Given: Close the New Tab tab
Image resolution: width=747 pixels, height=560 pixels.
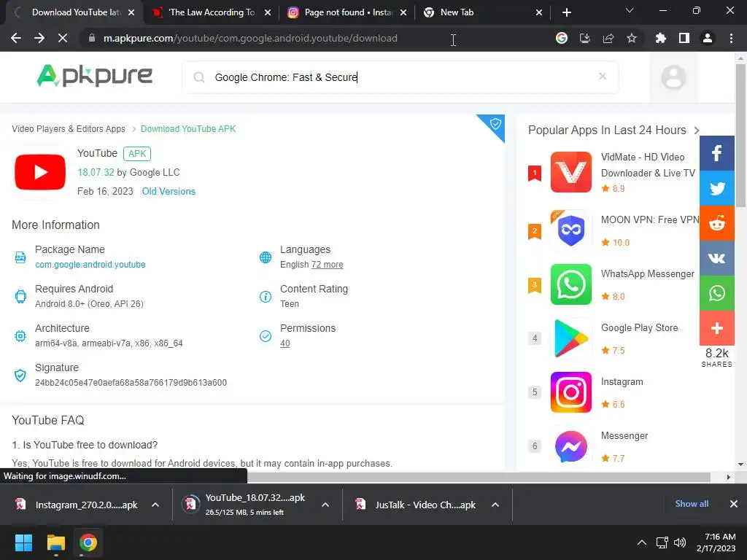Looking at the screenshot, I should coord(539,12).
